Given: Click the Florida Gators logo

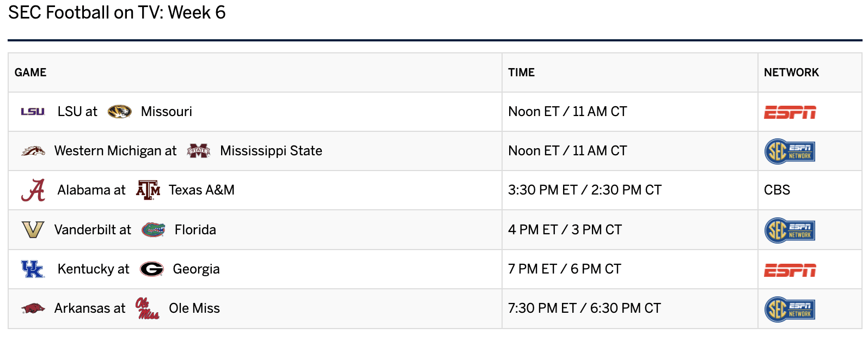Looking at the screenshot, I should (153, 229).
